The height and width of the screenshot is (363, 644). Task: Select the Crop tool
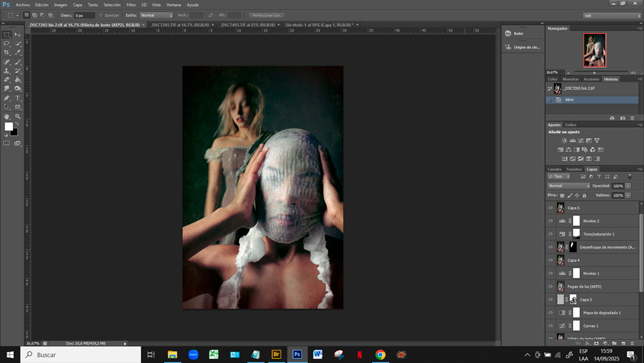tap(6, 53)
